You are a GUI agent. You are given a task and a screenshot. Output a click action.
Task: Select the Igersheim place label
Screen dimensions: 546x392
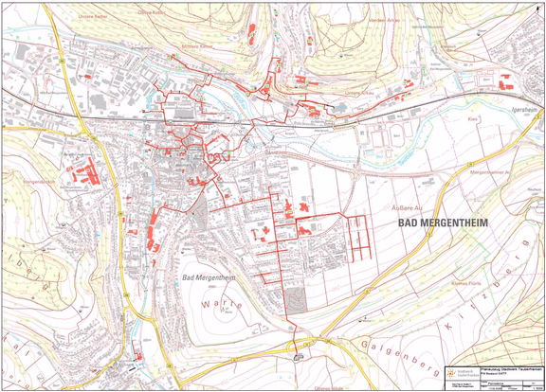(523, 110)
